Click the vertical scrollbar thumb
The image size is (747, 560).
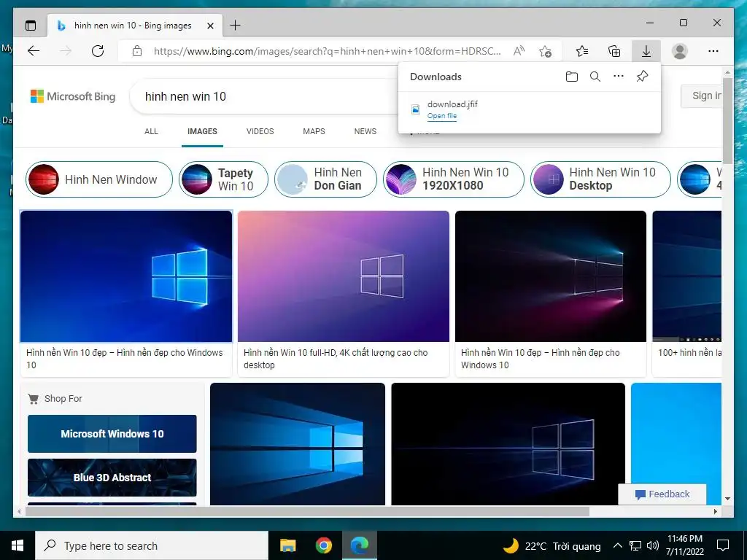(x=727, y=120)
